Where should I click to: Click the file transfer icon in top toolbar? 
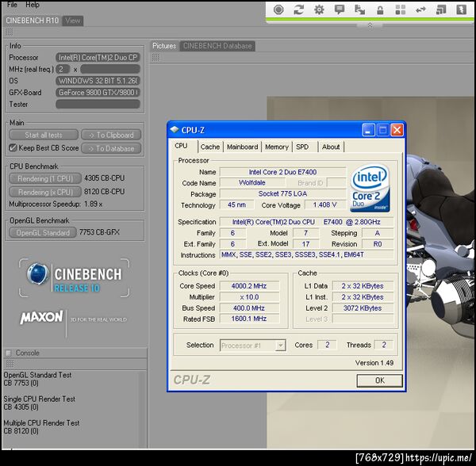coord(359,10)
